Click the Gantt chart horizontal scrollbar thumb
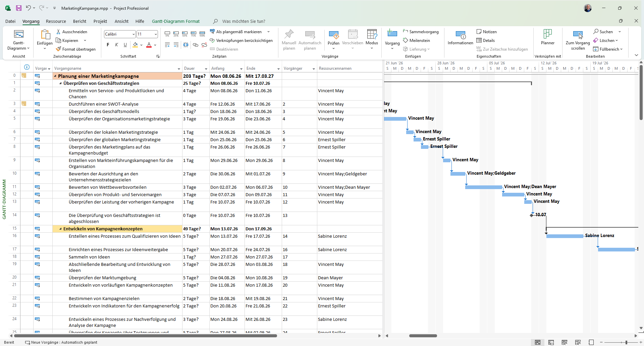The width and height of the screenshot is (644, 346). (423, 336)
